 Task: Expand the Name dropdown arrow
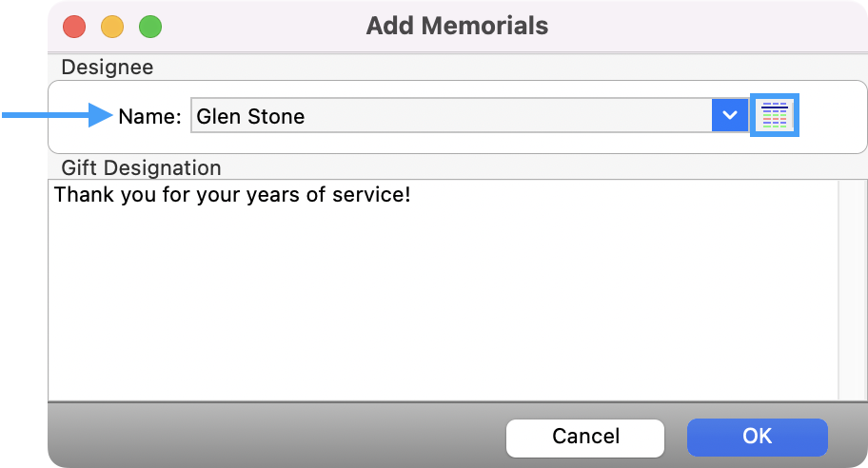coord(730,116)
